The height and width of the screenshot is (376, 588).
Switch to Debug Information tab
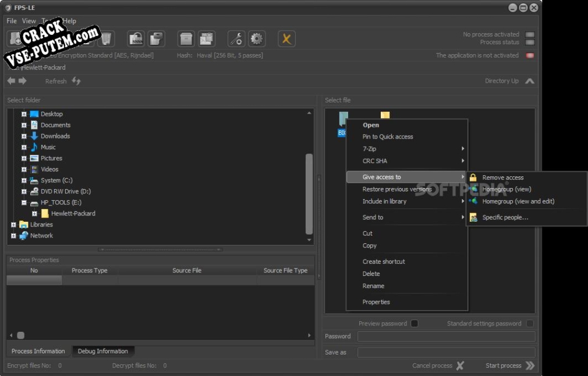(x=102, y=351)
